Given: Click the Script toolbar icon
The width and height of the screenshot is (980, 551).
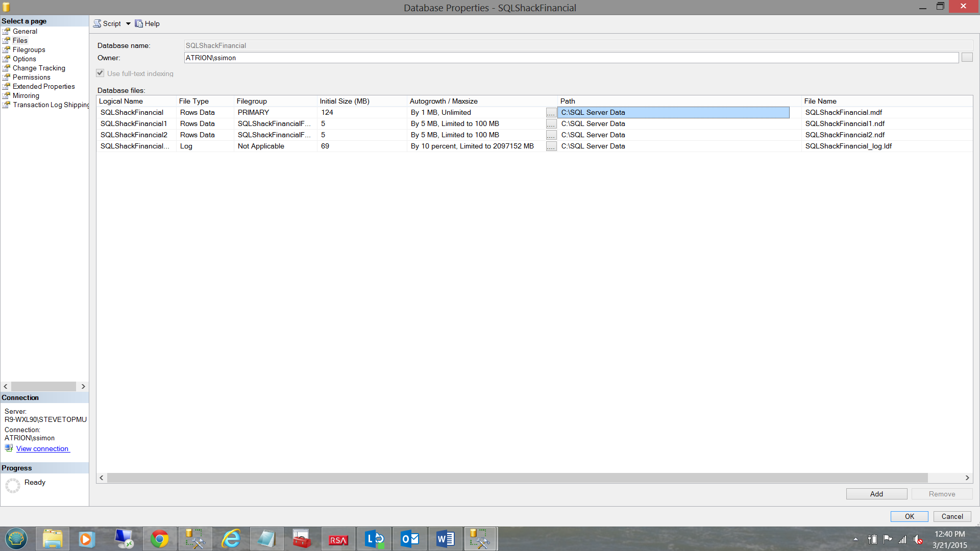Looking at the screenshot, I should pos(97,23).
